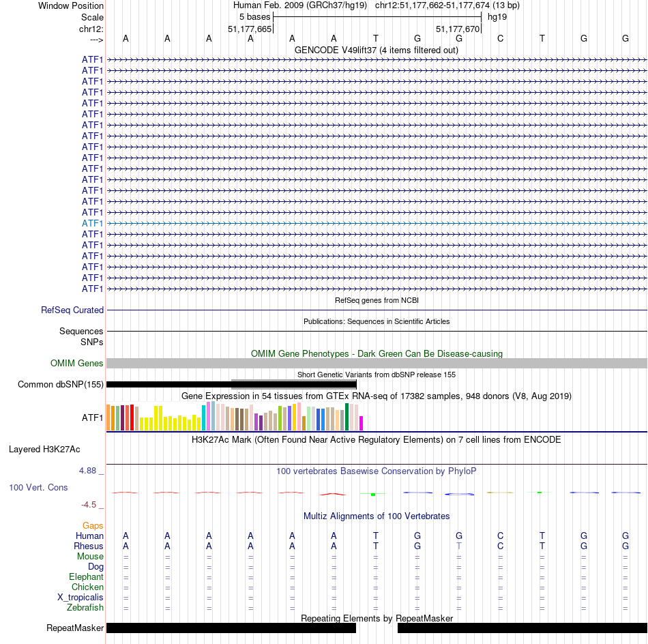This screenshot has width=648, height=644.
Task: Select the X_tropicalis alignment row label
Action: pos(80,598)
